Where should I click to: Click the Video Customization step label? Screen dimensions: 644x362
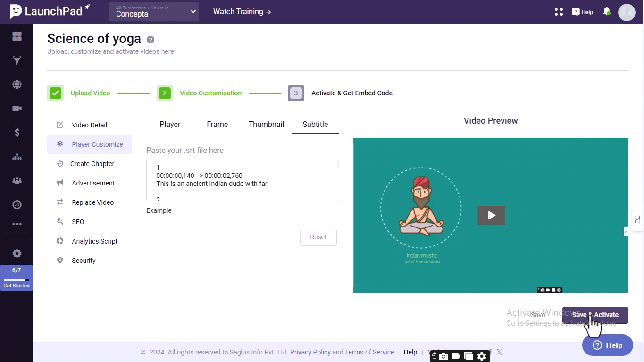click(211, 93)
